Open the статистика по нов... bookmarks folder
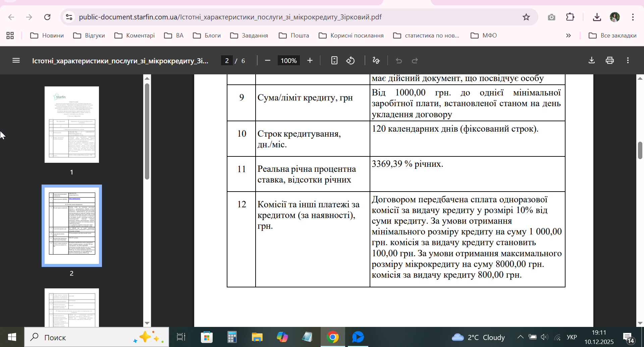644x347 pixels. (x=426, y=36)
